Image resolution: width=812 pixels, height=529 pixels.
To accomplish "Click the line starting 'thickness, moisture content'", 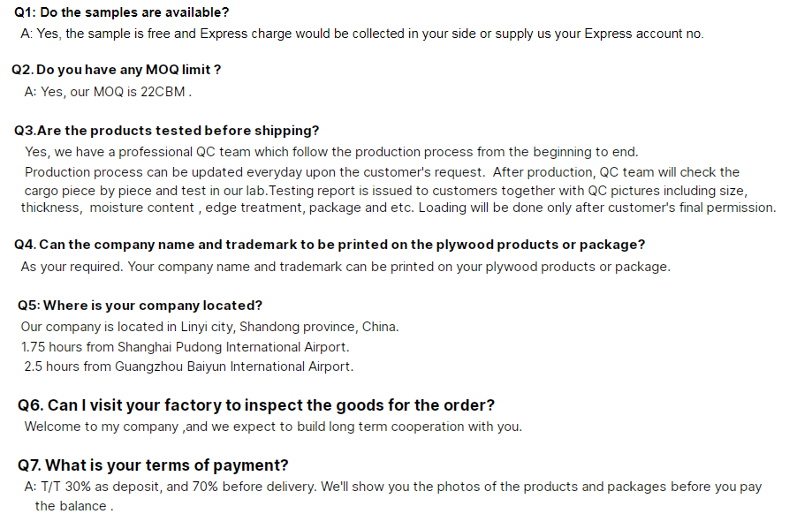I will tap(398, 208).
